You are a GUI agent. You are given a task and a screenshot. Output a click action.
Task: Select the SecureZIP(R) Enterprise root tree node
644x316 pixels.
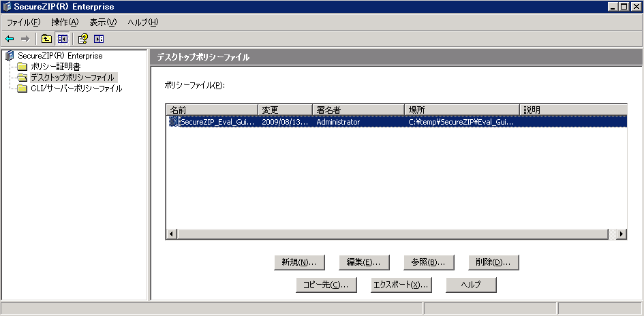pyautogui.click(x=60, y=55)
